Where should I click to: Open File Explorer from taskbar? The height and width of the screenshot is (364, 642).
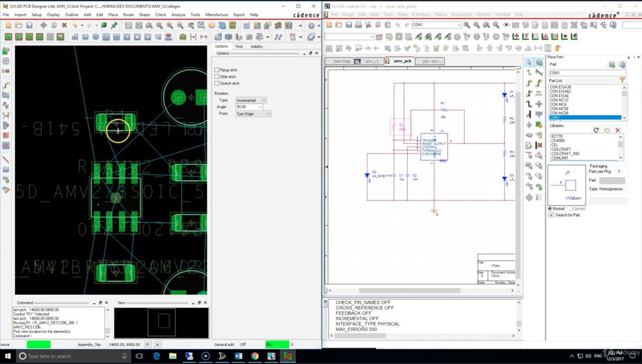(x=173, y=356)
